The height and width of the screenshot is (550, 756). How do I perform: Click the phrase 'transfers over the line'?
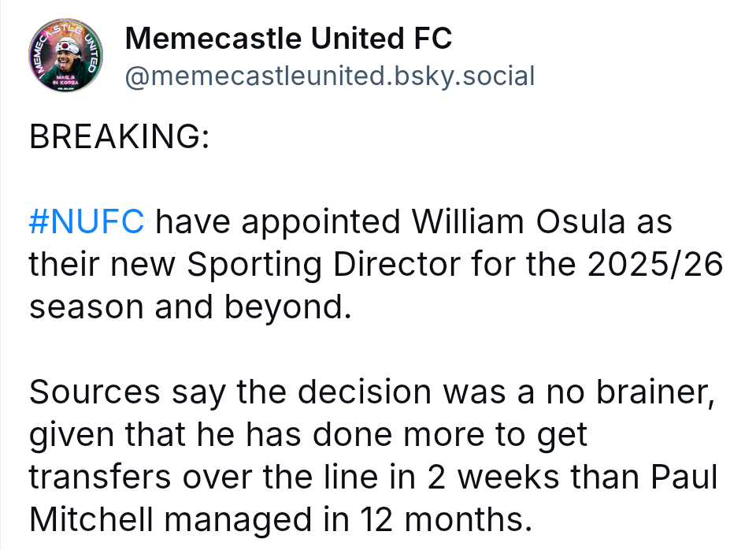(x=203, y=477)
